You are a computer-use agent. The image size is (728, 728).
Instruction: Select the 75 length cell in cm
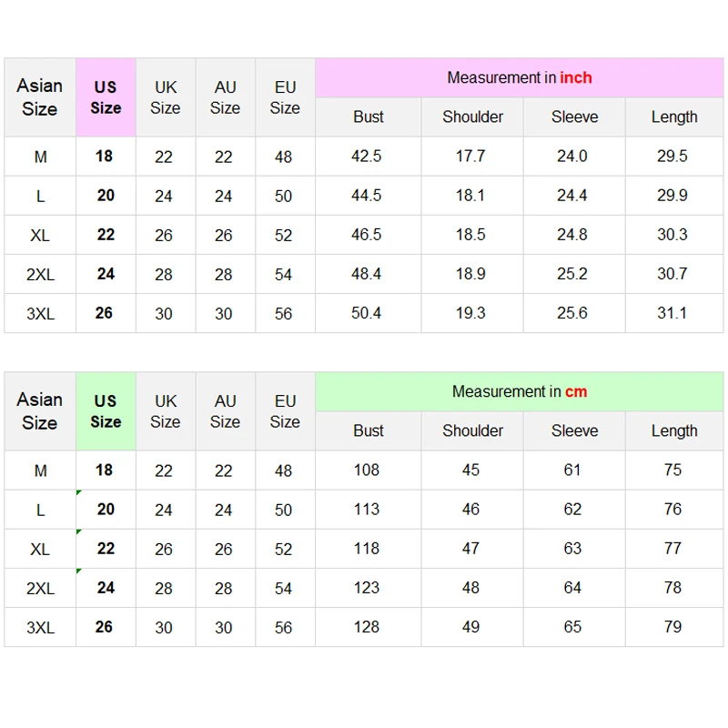pyautogui.click(x=672, y=470)
